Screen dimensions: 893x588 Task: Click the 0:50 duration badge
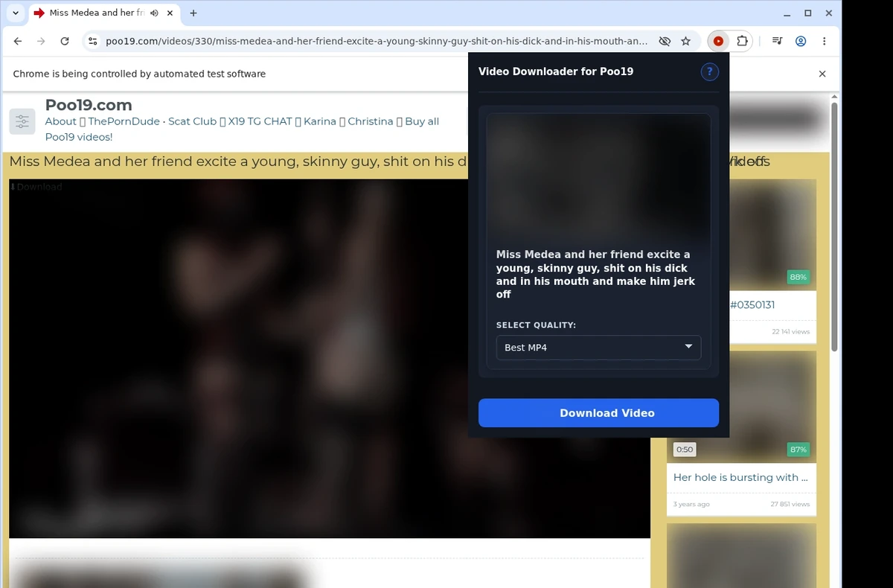click(685, 450)
